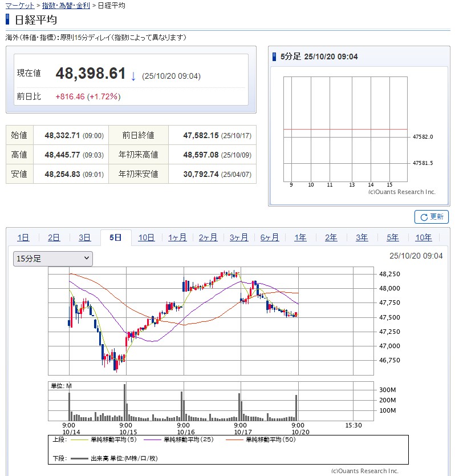455x476 pixels.
Task: Switch chart to 2日 tab
Action: click(x=54, y=237)
